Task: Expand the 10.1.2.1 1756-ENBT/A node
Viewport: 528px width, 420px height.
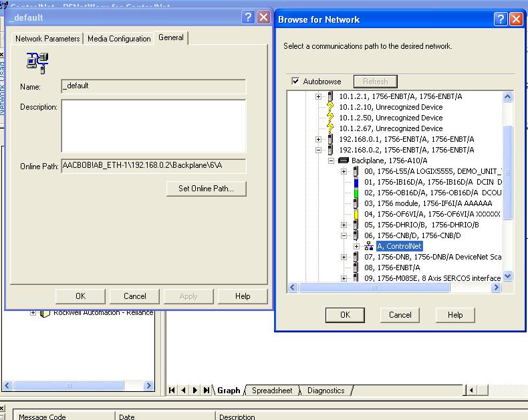Action: pyautogui.click(x=318, y=96)
